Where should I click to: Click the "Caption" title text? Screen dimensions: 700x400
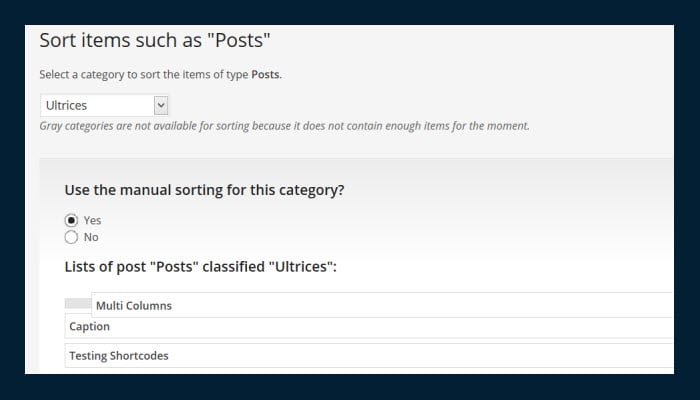[89, 327]
